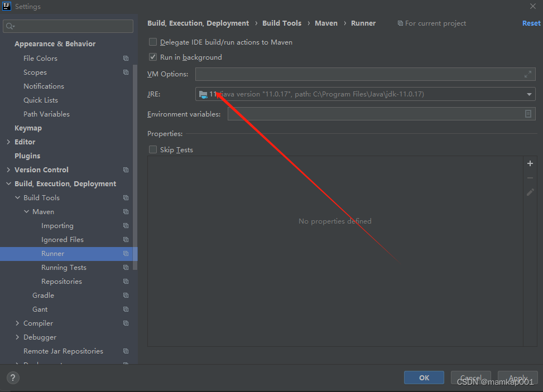The height and width of the screenshot is (392, 543).
Task: Open the Gant settings page
Action: [40, 309]
